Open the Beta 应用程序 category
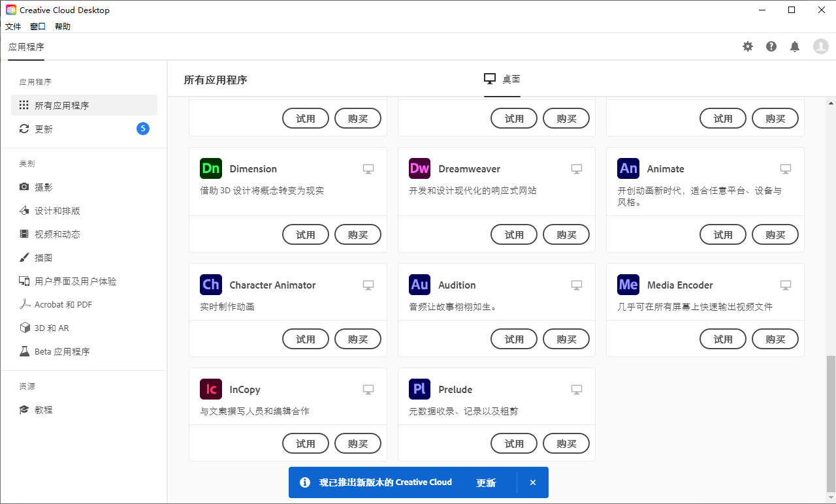The width and height of the screenshot is (836, 504). pyautogui.click(x=84, y=351)
